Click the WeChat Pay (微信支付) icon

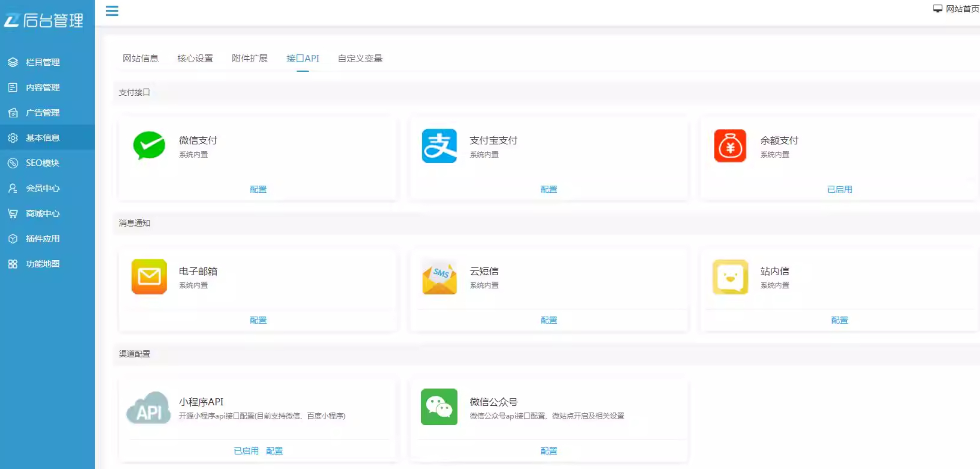(x=149, y=146)
